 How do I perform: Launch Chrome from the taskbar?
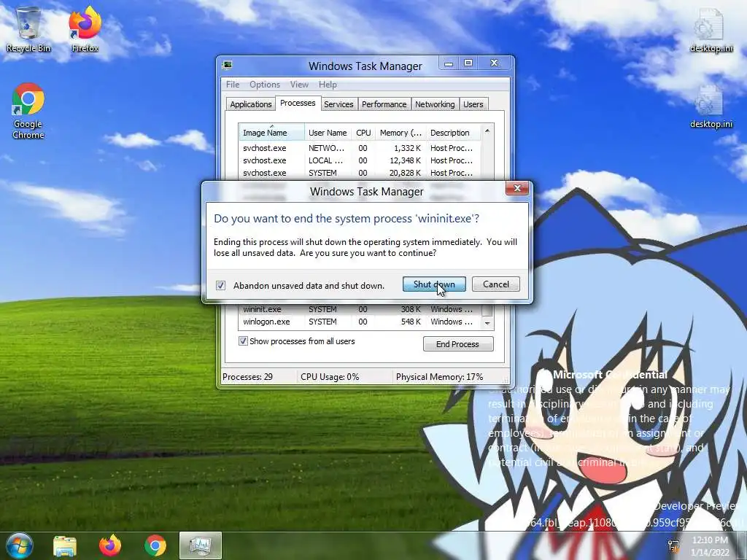[155, 545]
